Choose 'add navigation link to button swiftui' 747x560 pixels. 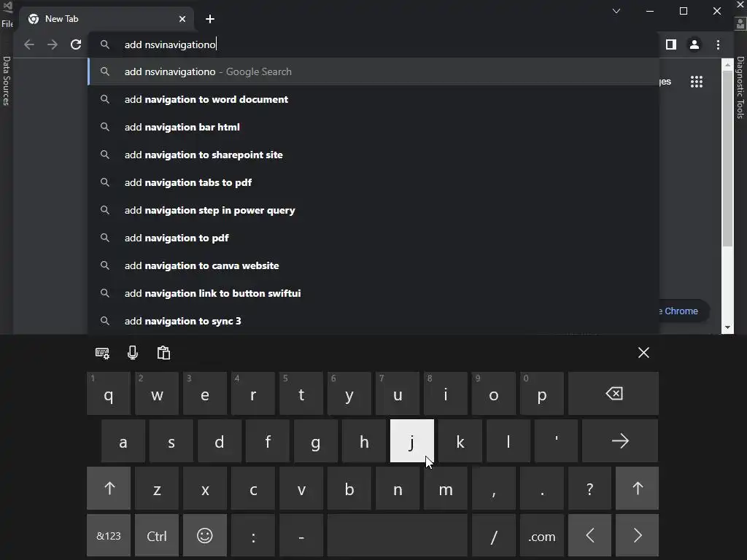[x=374, y=293]
